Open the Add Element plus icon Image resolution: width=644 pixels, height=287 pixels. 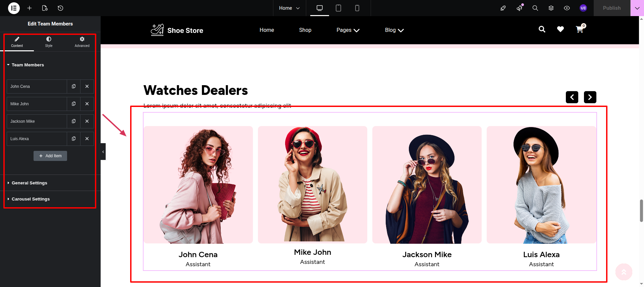pyautogui.click(x=30, y=8)
